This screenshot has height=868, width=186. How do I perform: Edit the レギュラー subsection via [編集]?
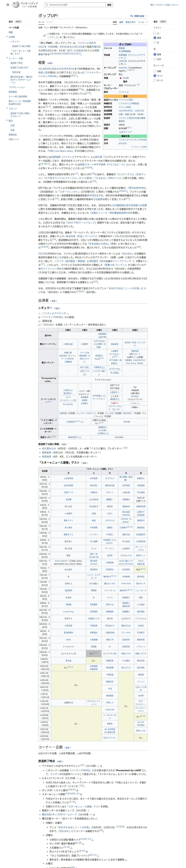click(57, 308)
